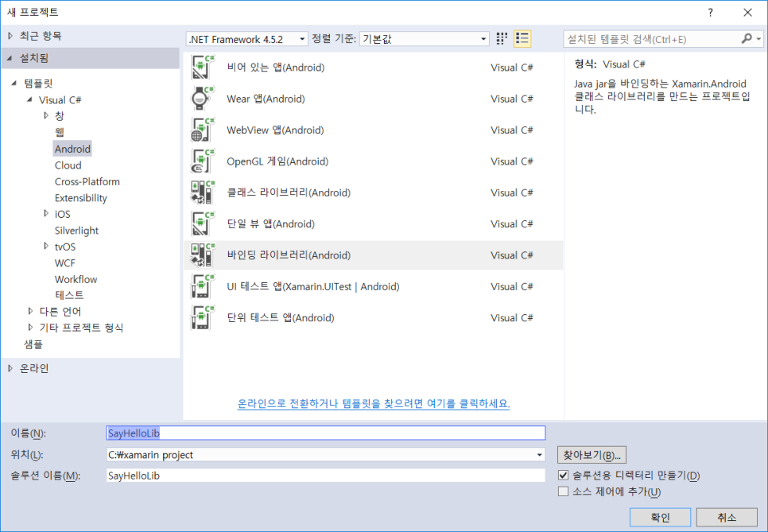
Task: Pick the OpenGL 게임(Android) template icon
Action: coord(203,161)
